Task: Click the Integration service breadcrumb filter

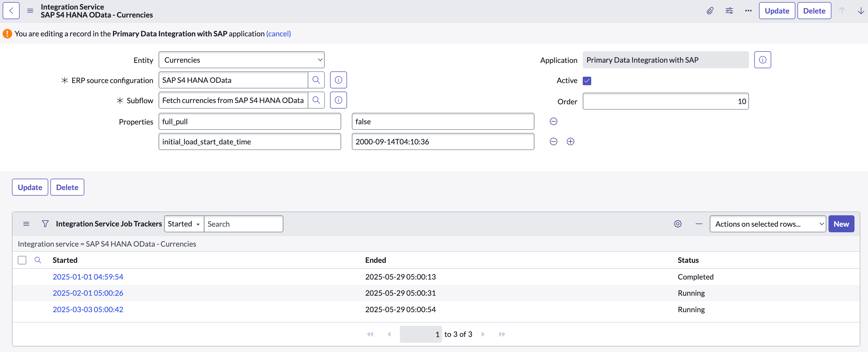Action: (107, 244)
